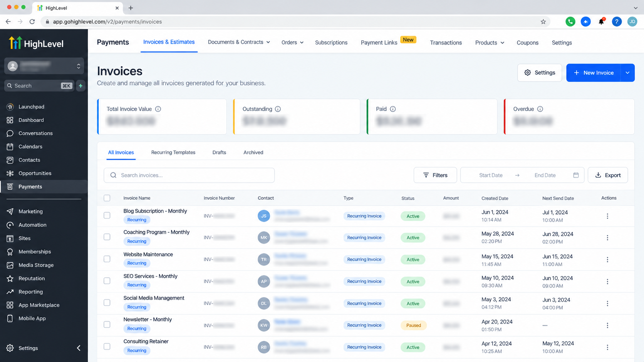This screenshot has width=644, height=362.
Task: Show info for Total Invoice Value
Action: tap(158, 109)
